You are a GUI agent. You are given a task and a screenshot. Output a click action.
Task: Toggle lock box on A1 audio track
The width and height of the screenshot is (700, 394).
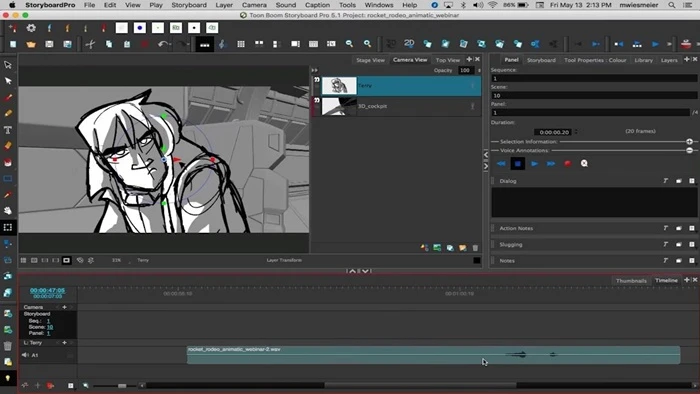tap(70, 355)
